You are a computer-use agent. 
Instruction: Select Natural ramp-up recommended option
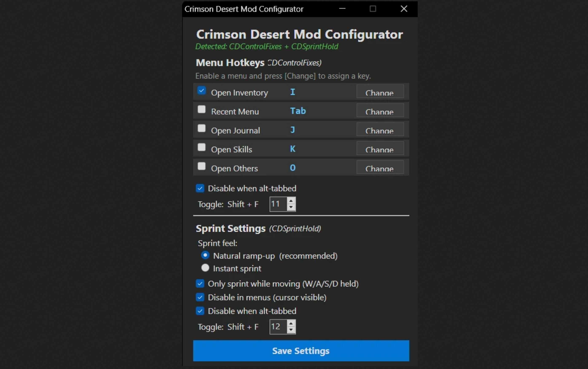(205, 255)
